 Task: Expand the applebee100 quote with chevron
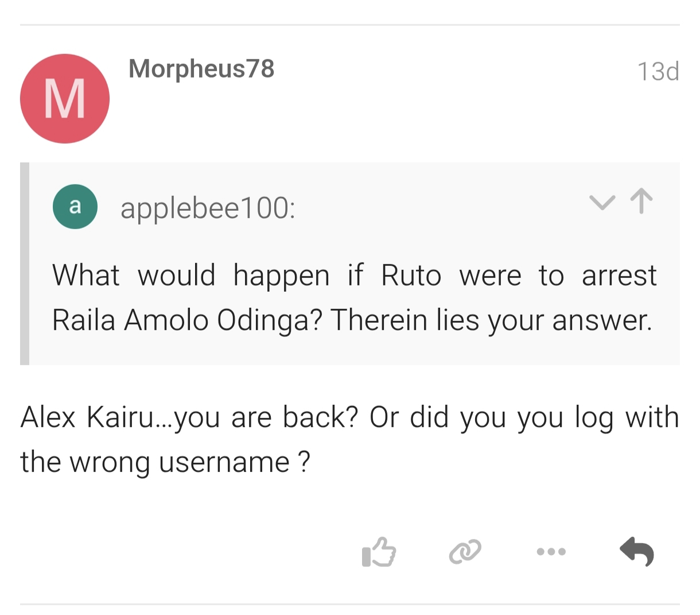click(x=602, y=202)
